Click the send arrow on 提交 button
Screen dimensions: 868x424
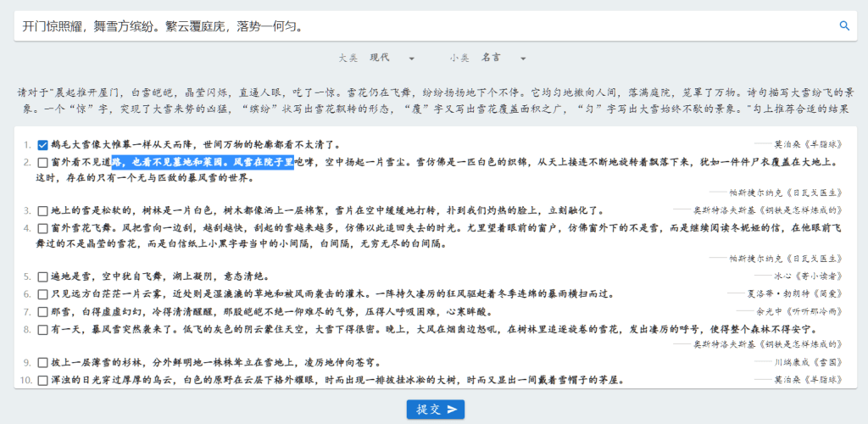(453, 410)
